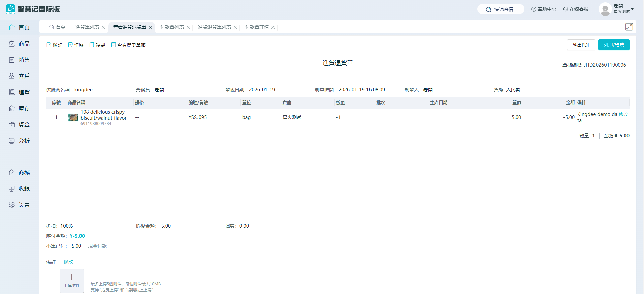Switch to the 付款單列表 tab
The width and height of the screenshot is (644, 294).
[x=172, y=27]
